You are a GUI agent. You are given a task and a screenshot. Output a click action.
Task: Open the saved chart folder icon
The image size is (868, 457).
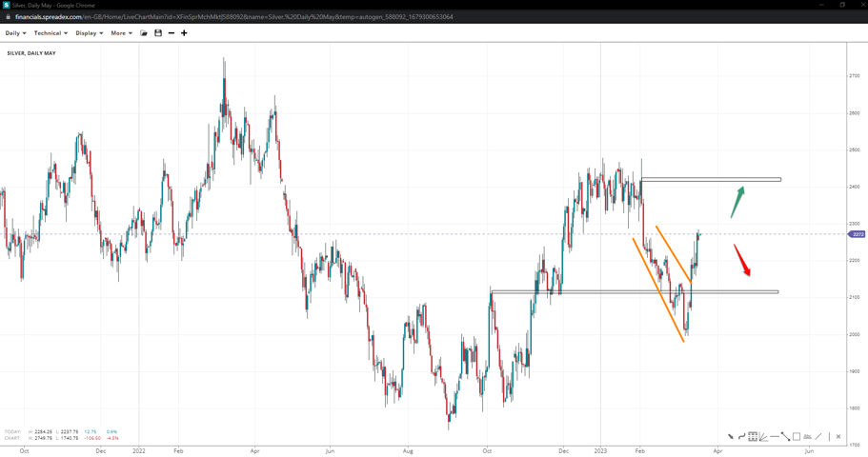click(x=144, y=33)
